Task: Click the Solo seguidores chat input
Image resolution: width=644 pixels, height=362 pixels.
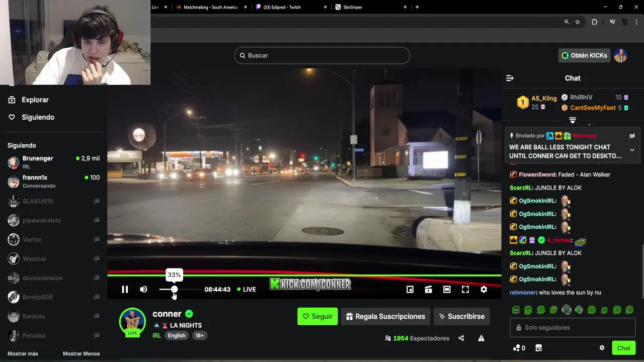Action: [573, 327]
